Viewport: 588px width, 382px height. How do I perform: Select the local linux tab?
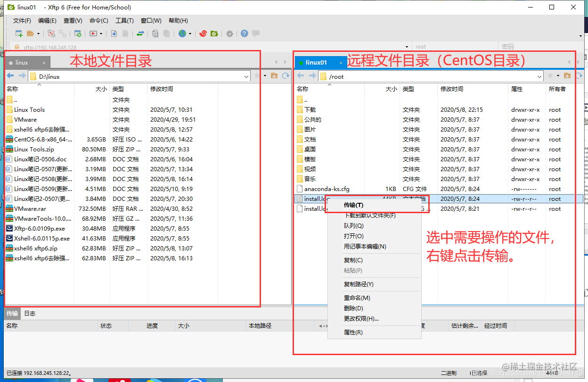(x=26, y=62)
